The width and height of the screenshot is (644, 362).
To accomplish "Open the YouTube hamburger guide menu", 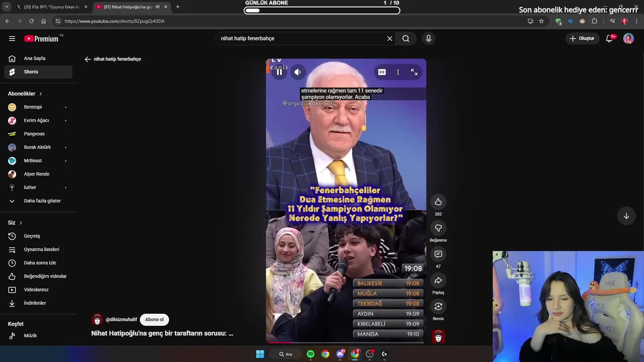I will click(x=12, y=38).
